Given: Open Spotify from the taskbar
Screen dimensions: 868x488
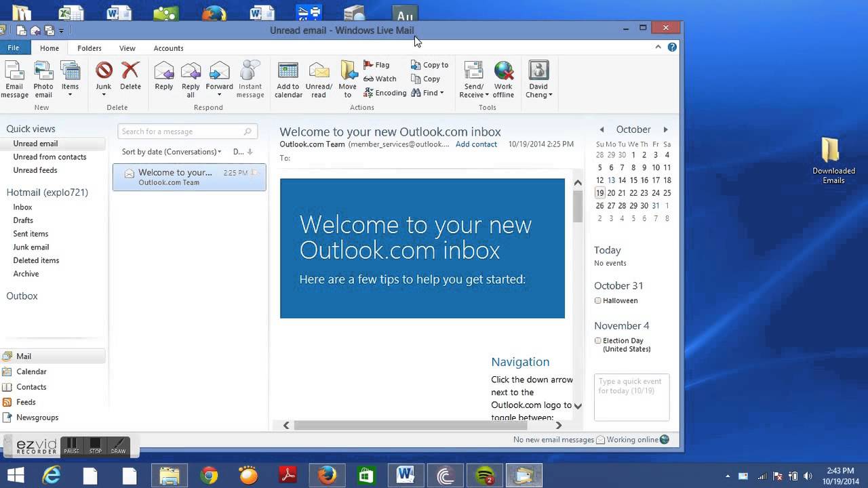Looking at the screenshot, I should coord(485,476).
